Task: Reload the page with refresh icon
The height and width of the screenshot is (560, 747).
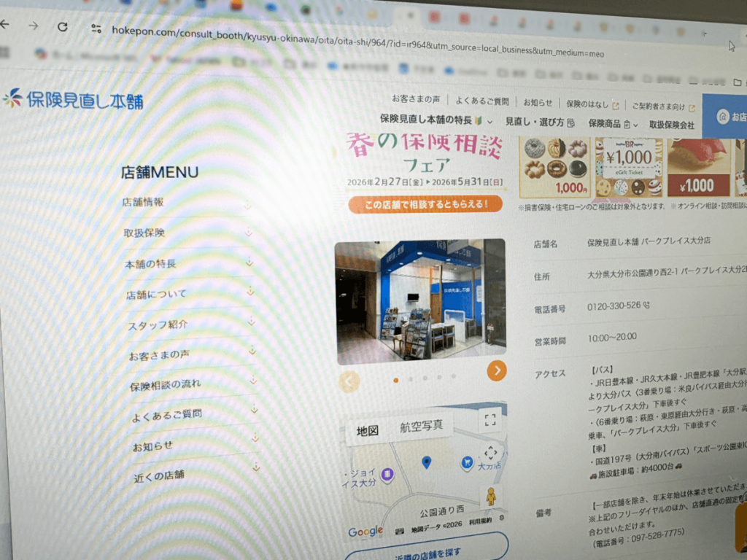Action: click(63, 27)
